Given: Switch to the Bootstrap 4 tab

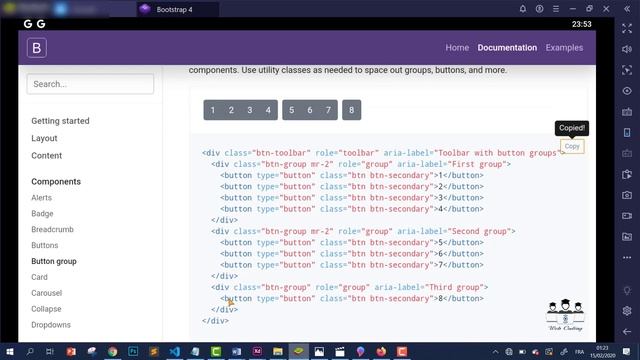Looking at the screenshot, I should coord(178,9).
